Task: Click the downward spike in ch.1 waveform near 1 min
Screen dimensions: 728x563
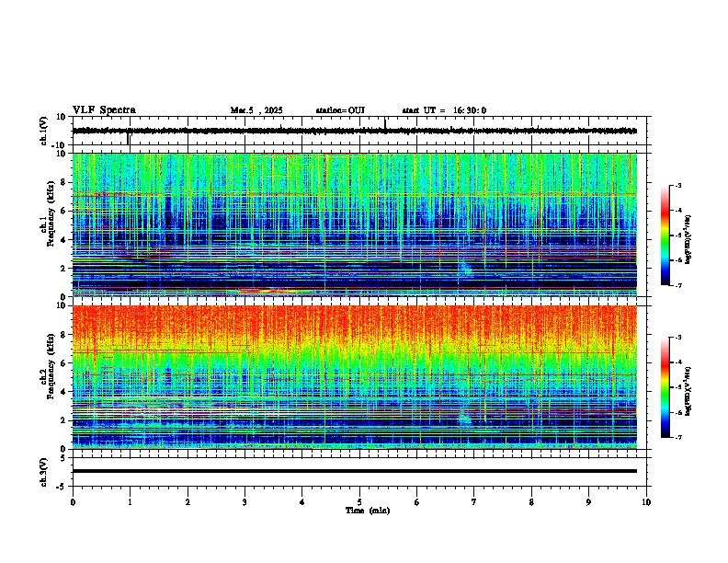Action: (128, 138)
